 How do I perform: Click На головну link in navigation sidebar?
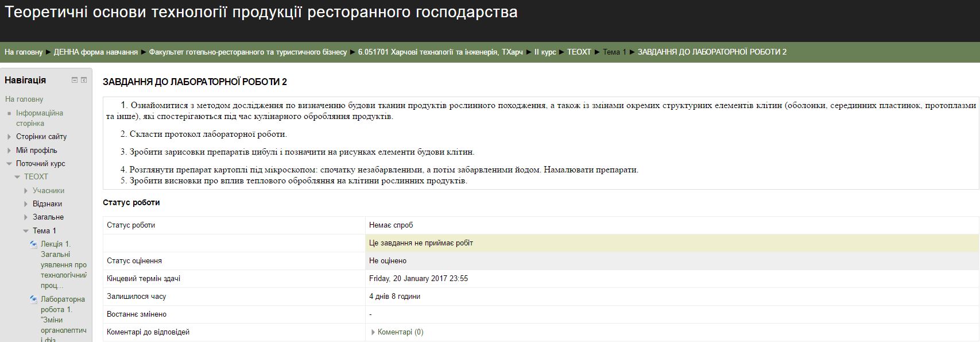24,99
